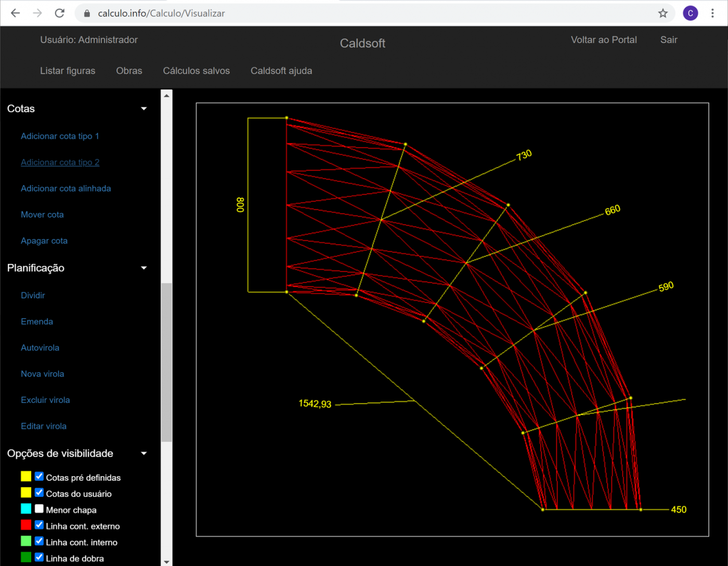The image size is (728, 566).
Task: Select the Autovirola link
Action: [x=40, y=348]
